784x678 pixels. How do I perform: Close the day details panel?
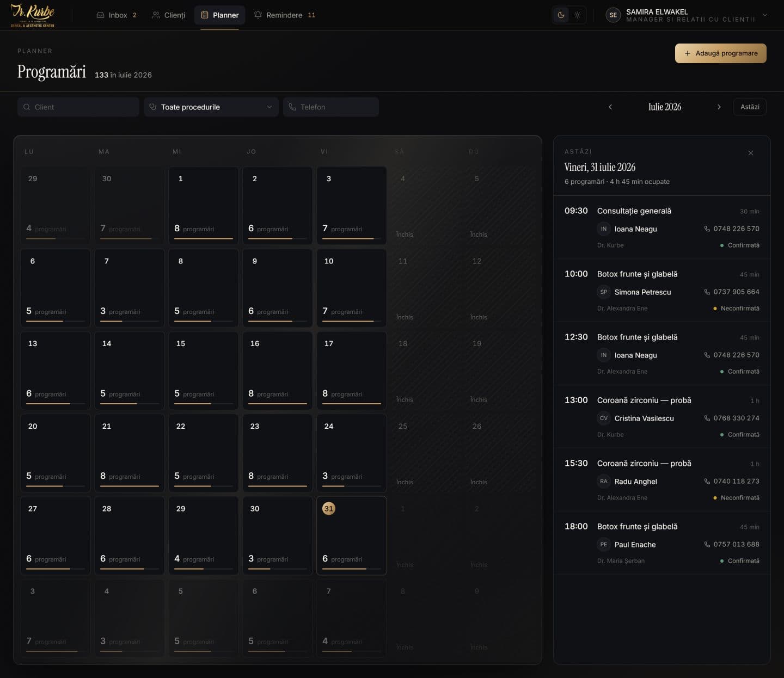[x=751, y=153]
